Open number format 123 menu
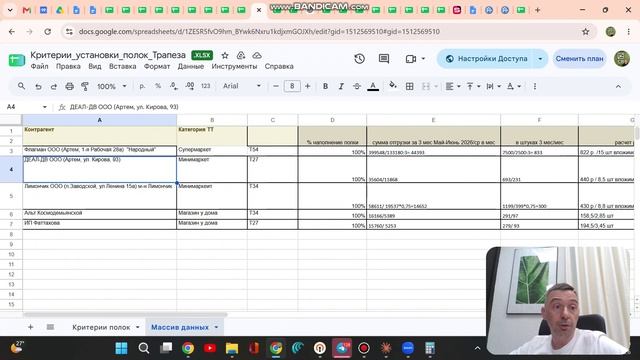This screenshot has width=640, height=360. click(x=205, y=86)
